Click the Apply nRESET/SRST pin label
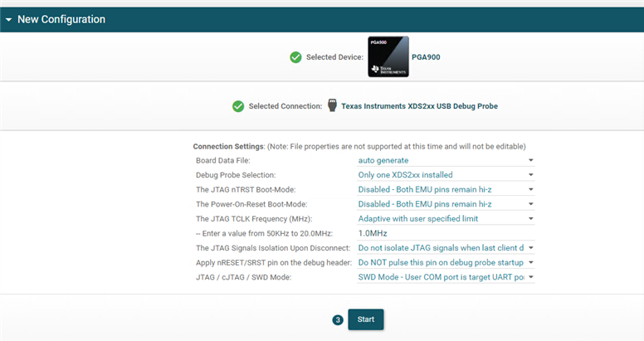Viewport: 644px width, 341px height. click(x=274, y=262)
